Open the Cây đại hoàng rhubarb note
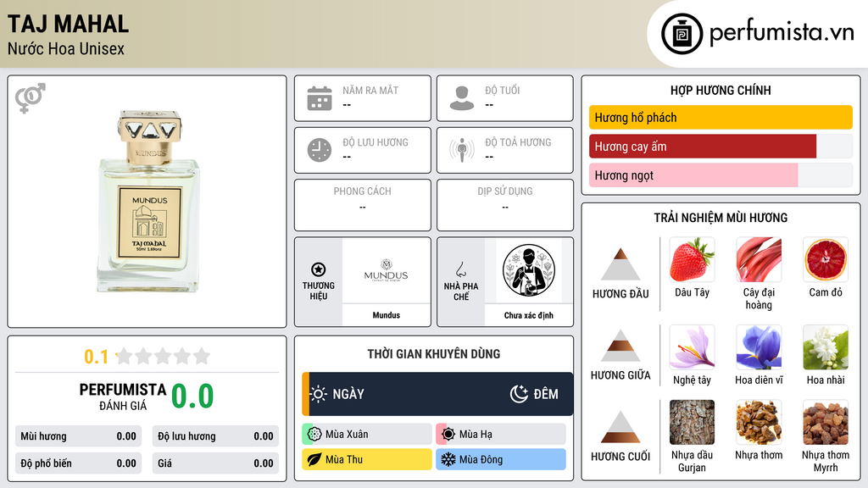This screenshot has height=488, width=868. (x=759, y=274)
